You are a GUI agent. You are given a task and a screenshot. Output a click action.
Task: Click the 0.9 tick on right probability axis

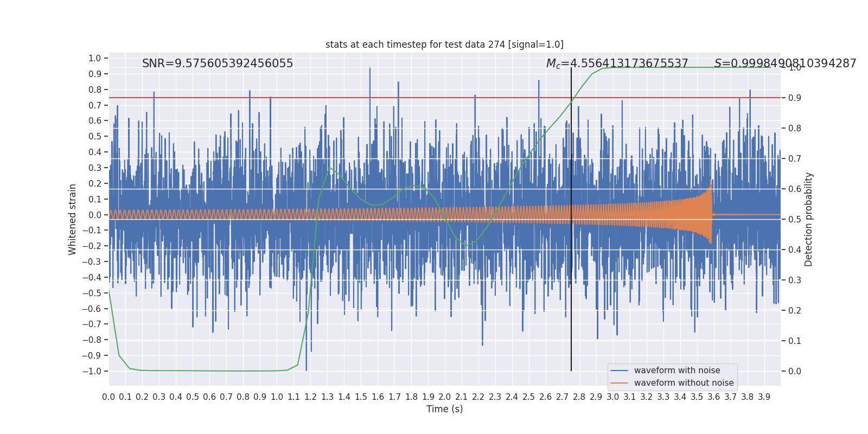[795, 98]
